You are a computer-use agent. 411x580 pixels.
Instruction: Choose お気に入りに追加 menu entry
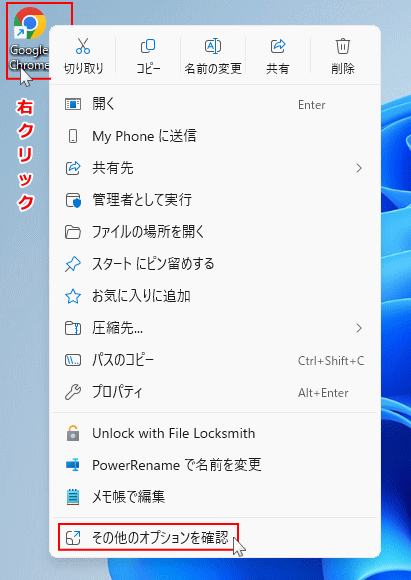coord(215,296)
